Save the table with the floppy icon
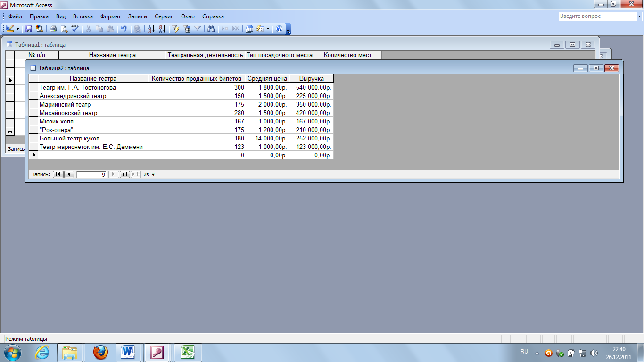The width and height of the screenshot is (644, 362). (29, 29)
